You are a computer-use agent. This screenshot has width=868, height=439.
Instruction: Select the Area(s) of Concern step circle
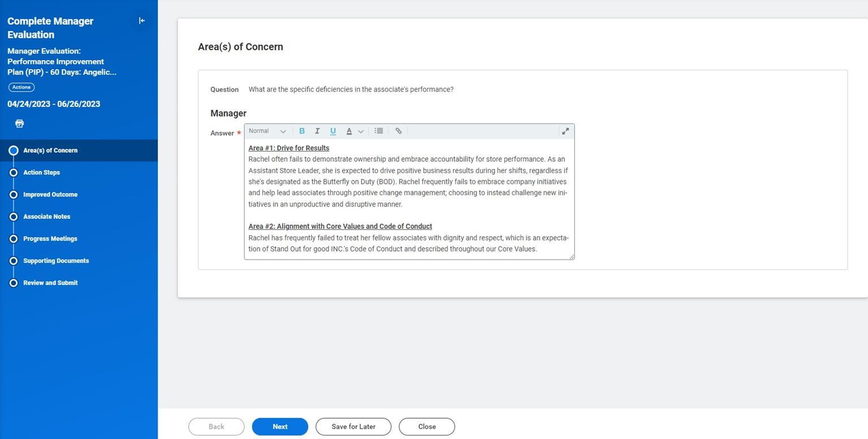coord(14,150)
